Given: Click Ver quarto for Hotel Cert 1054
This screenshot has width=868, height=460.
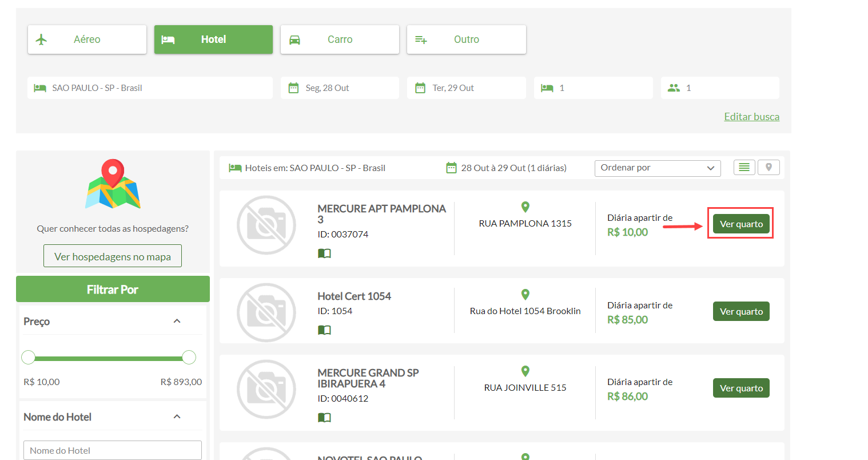Looking at the screenshot, I should click(x=741, y=311).
